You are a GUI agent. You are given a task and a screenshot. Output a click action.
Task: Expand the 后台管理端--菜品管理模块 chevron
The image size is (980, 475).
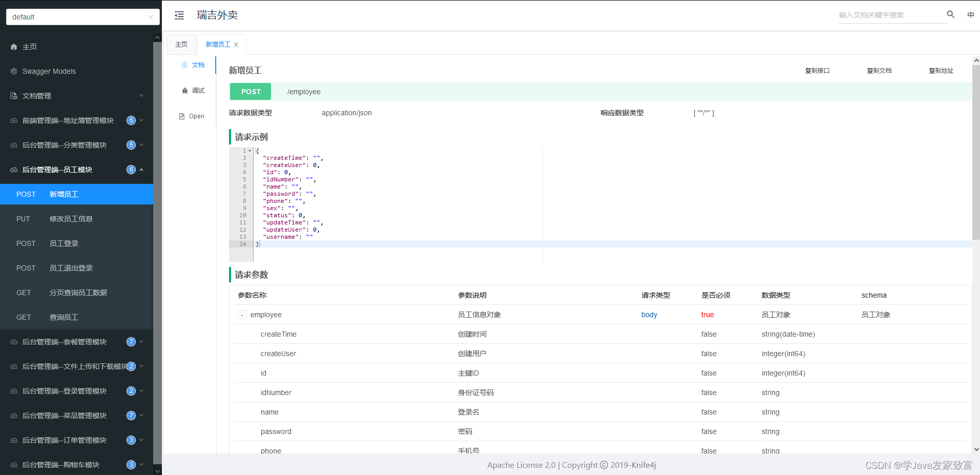point(141,415)
